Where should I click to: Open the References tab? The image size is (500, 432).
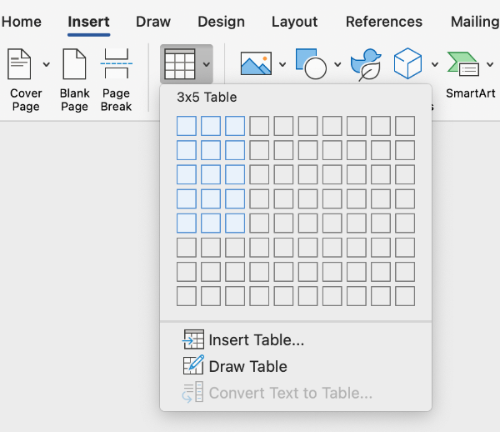coord(384,22)
